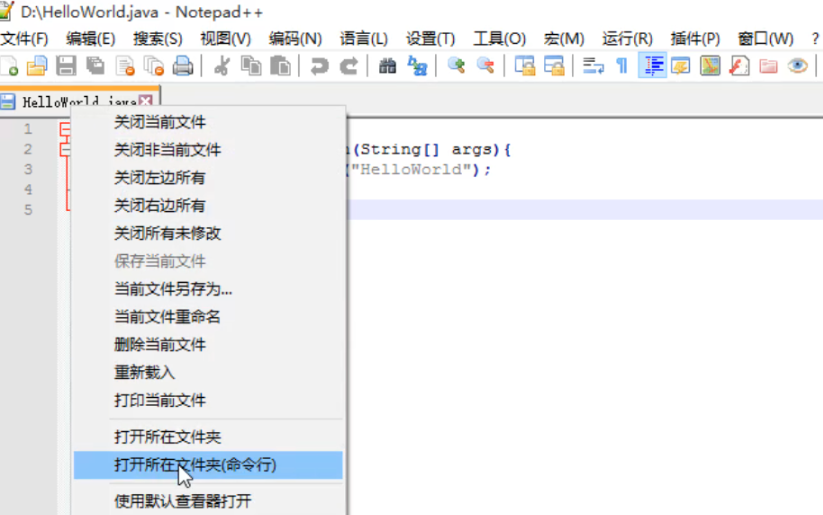
Task: Open the 语言(L) menu
Action: coord(363,39)
